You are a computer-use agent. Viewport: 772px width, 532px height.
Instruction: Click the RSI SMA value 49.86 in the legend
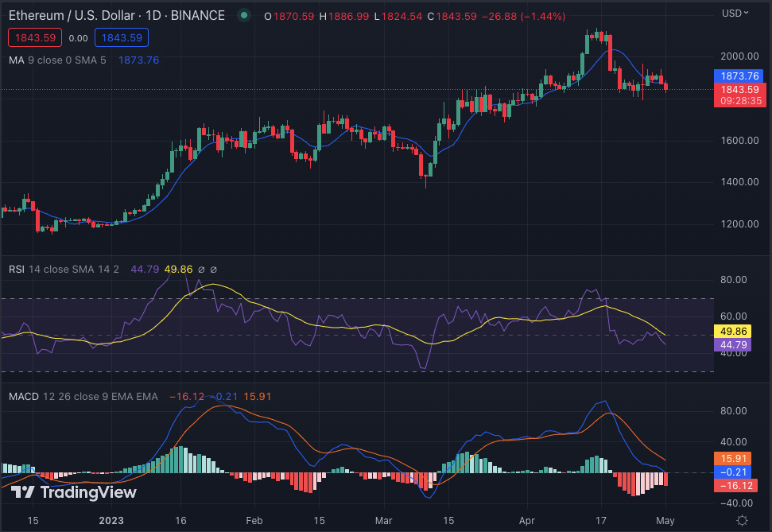178,270
